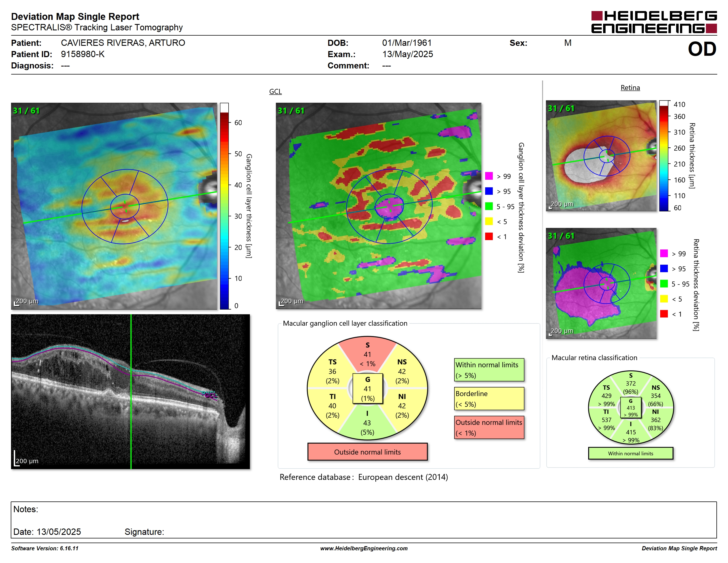
Task: Click the Deviation Map Single Report title
Action: coord(75,16)
